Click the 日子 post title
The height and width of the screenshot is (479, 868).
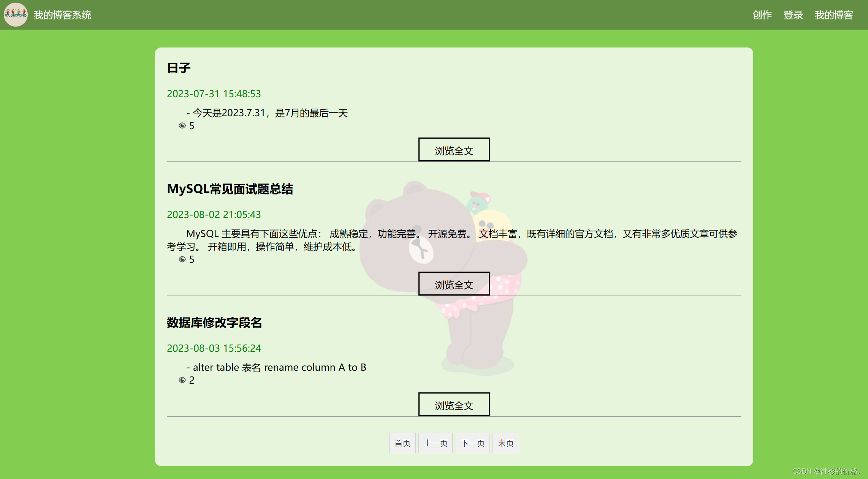pyautogui.click(x=179, y=68)
